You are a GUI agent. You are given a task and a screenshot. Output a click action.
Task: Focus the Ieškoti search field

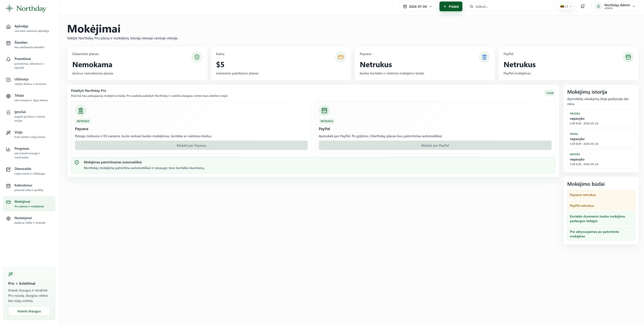pyautogui.click(x=510, y=7)
